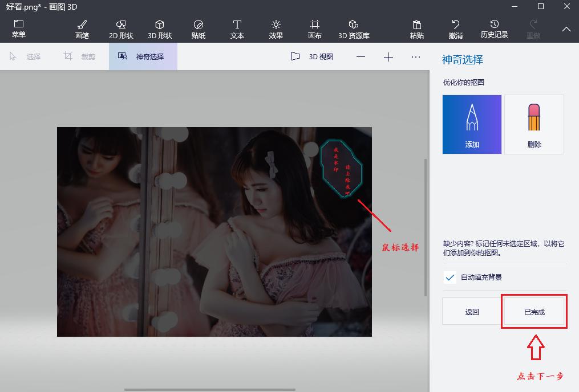Click the 已完成 done button
This screenshot has width=579, height=392.
533,311
